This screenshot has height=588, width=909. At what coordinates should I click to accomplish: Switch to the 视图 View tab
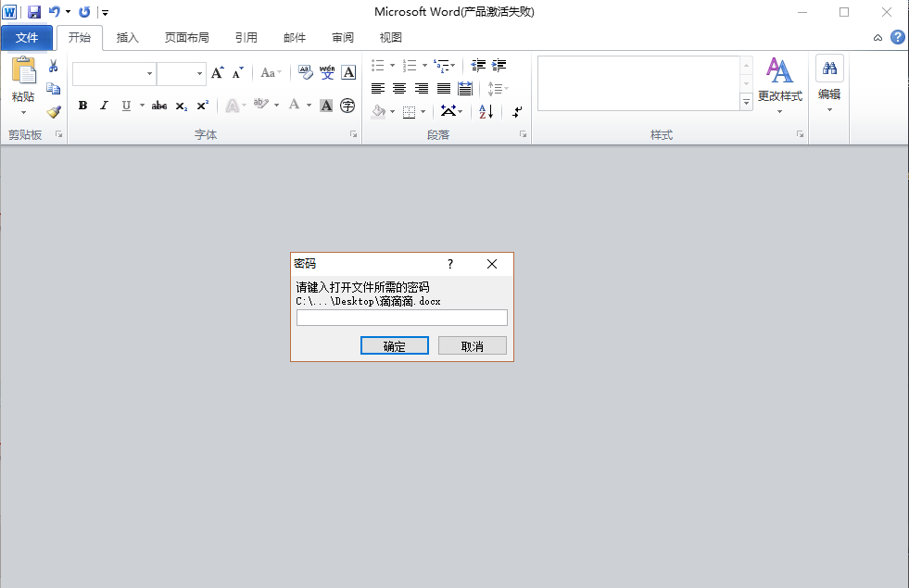(x=391, y=38)
